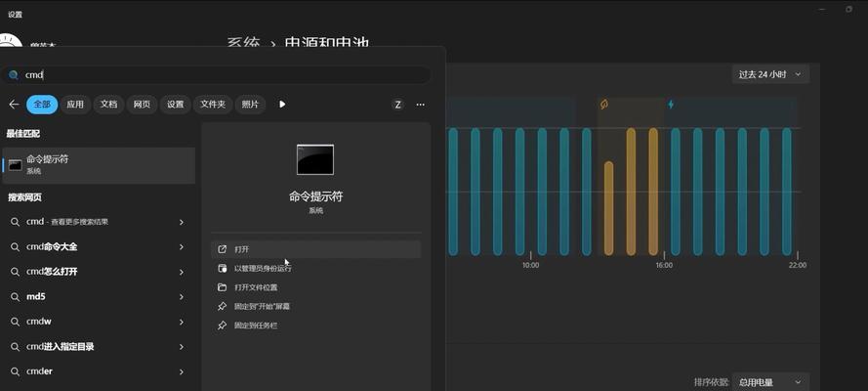Click the open-external icon beside 打开
The image size is (868, 391).
222,249
